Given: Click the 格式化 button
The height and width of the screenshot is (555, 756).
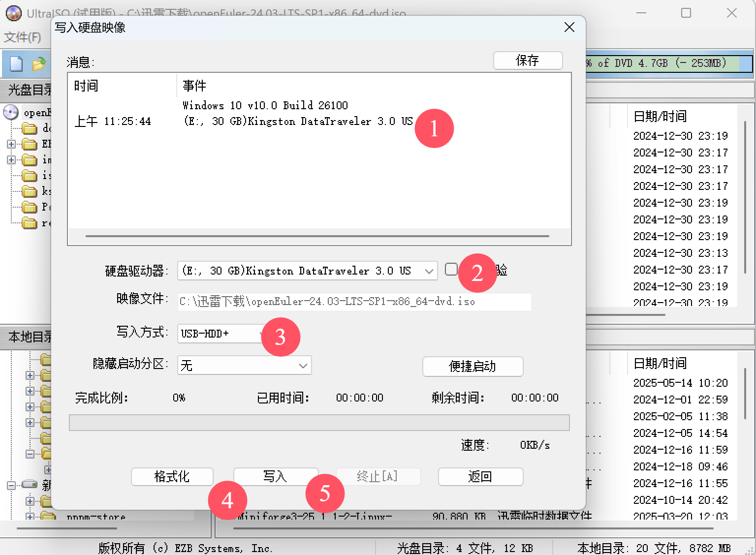Looking at the screenshot, I should [x=172, y=476].
